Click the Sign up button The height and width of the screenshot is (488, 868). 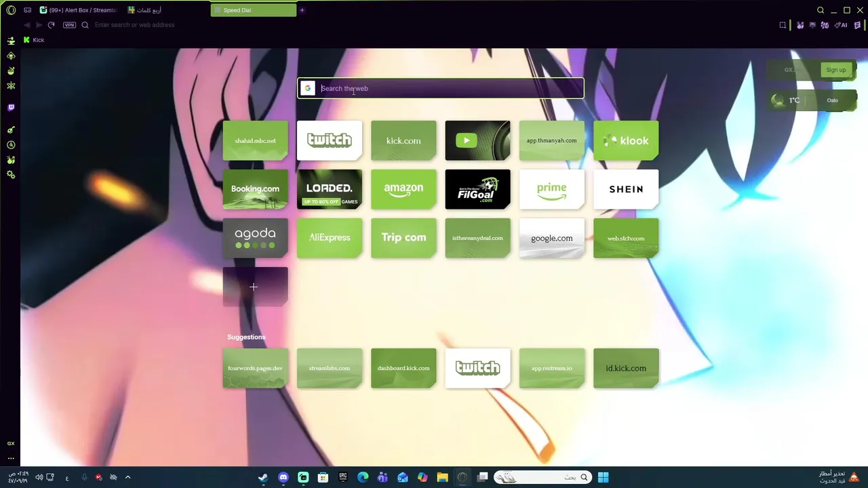pos(835,70)
